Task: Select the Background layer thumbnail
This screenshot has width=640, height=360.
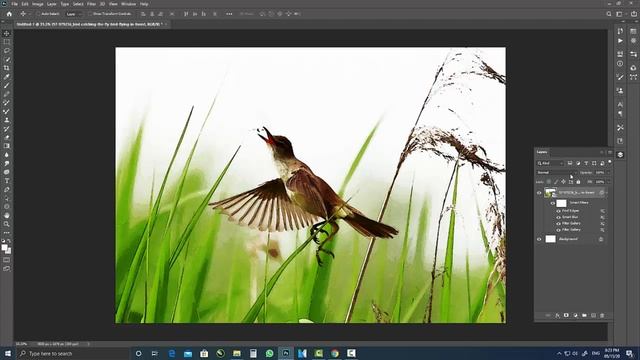Action: [x=551, y=239]
